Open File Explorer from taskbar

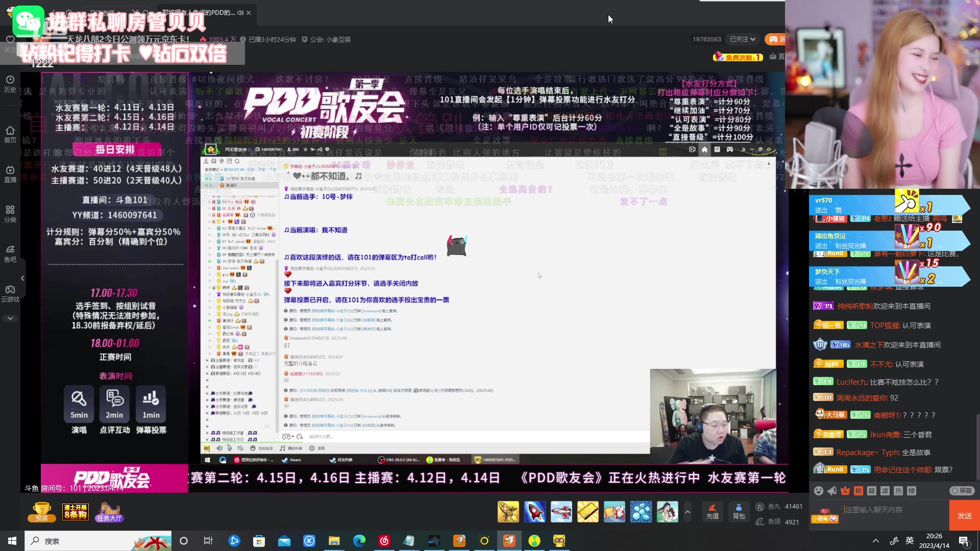(334, 541)
